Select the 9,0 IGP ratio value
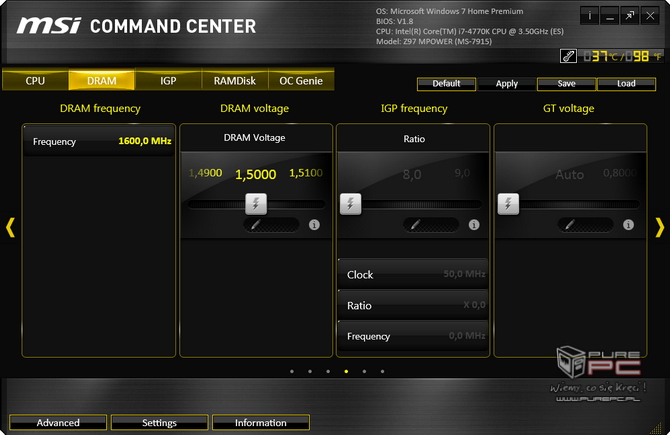The image size is (670, 435). [x=462, y=173]
